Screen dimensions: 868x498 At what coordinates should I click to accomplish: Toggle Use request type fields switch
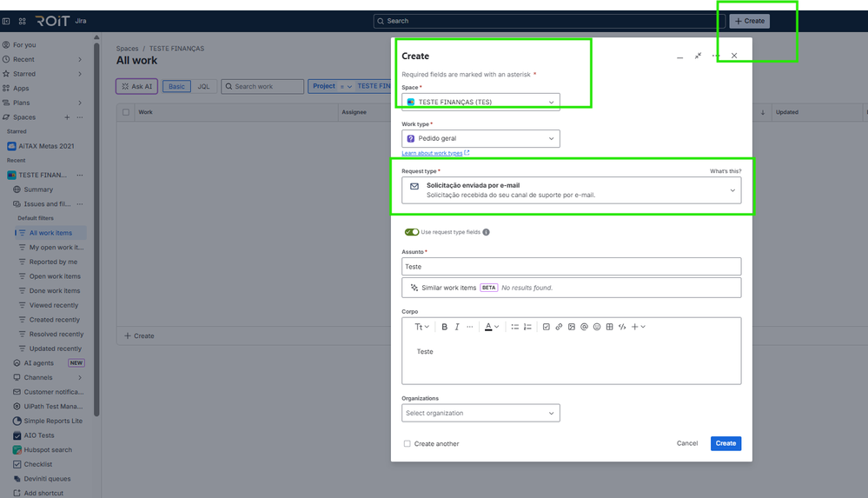pos(412,232)
